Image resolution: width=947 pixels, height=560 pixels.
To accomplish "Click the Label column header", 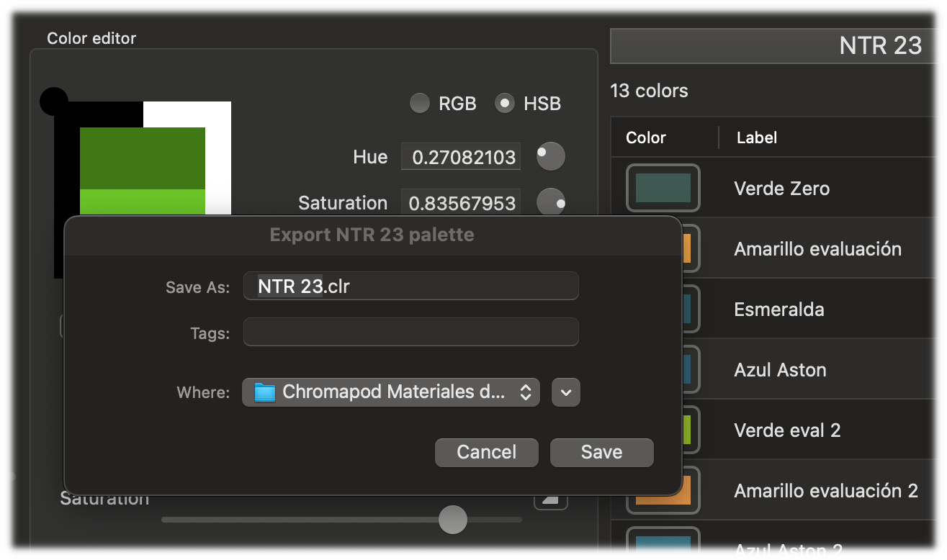I will (757, 137).
